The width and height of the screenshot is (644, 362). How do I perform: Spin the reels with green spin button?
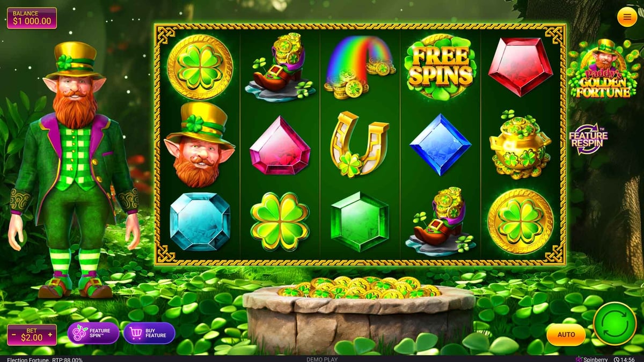point(615,323)
